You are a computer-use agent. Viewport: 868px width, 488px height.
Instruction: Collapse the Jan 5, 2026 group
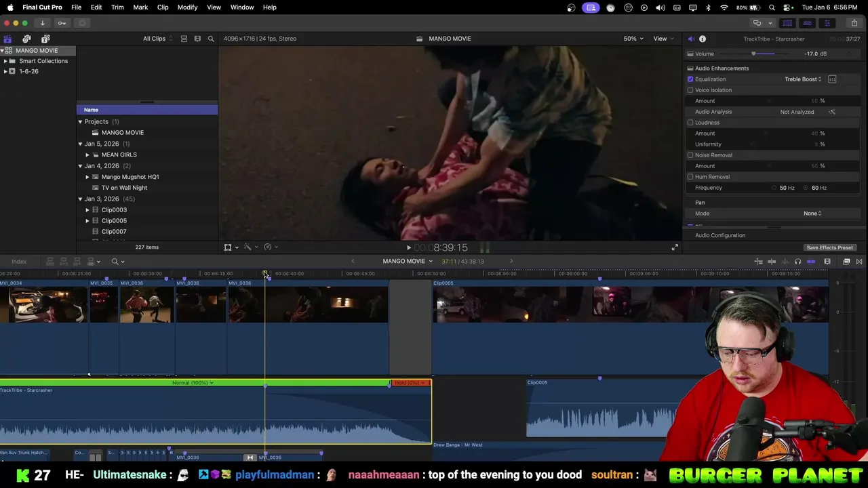point(80,144)
